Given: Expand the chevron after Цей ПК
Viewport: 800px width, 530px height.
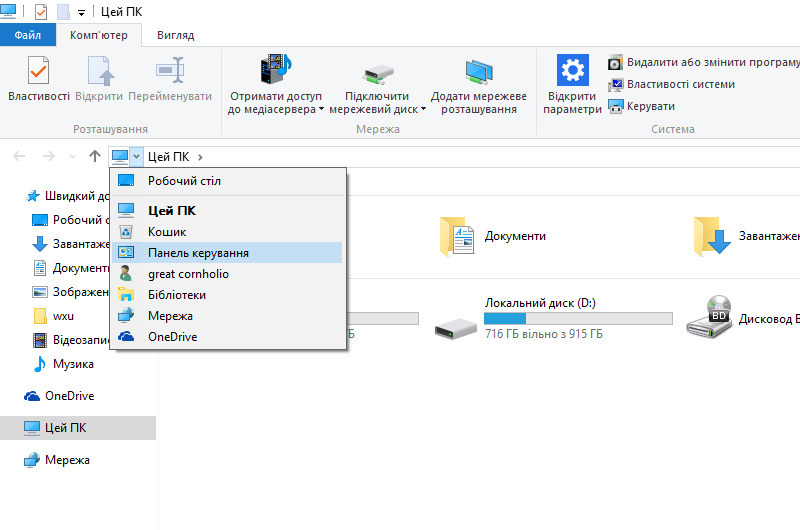Looking at the screenshot, I should click(x=201, y=157).
